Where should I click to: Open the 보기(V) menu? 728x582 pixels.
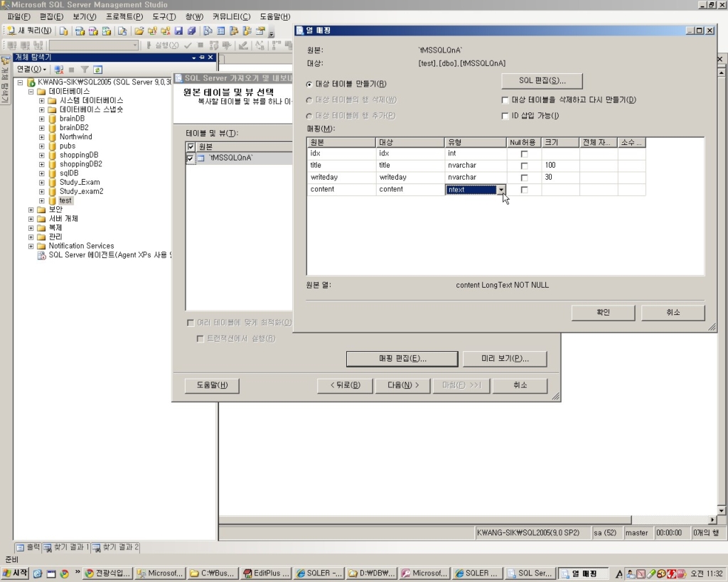click(x=84, y=17)
